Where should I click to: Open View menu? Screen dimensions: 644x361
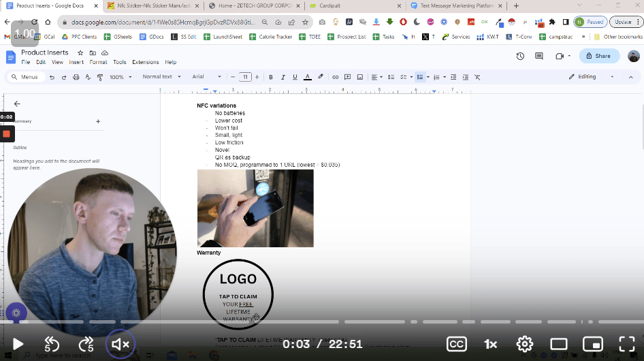pyautogui.click(x=57, y=62)
